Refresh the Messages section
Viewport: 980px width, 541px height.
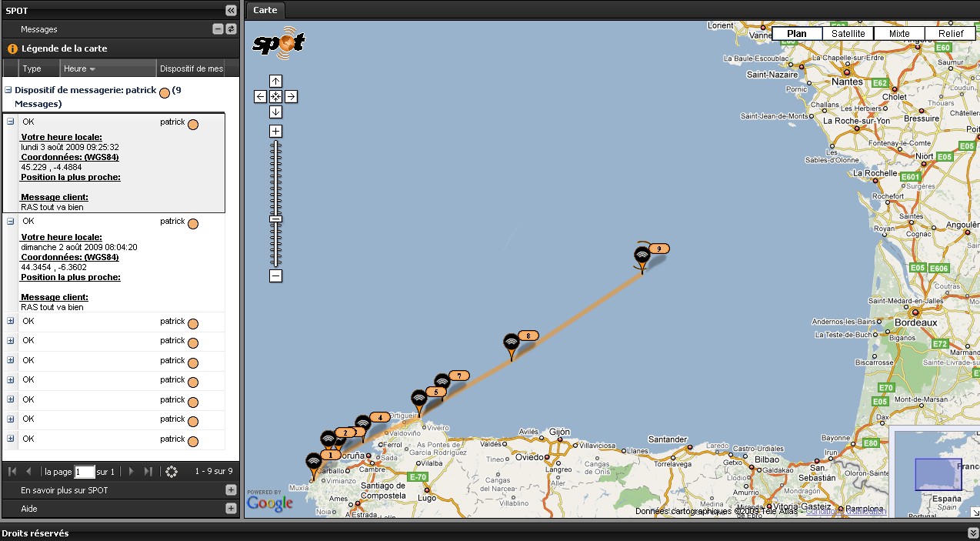point(231,28)
